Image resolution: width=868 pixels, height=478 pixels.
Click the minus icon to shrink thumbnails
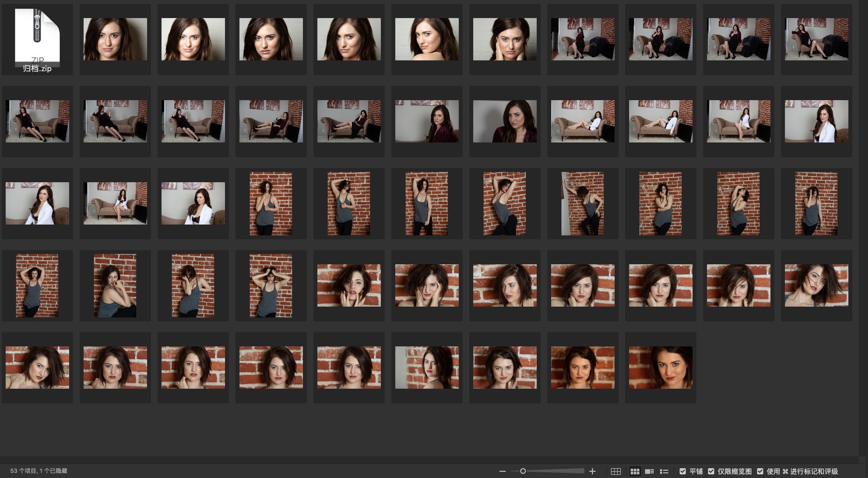point(502,471)
